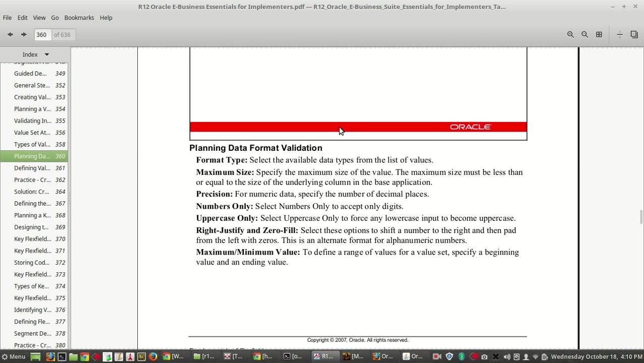644x363 pixels.
Task: Jump to index entry 'Planning a V...' 354
Action: (x=34, y=109)
